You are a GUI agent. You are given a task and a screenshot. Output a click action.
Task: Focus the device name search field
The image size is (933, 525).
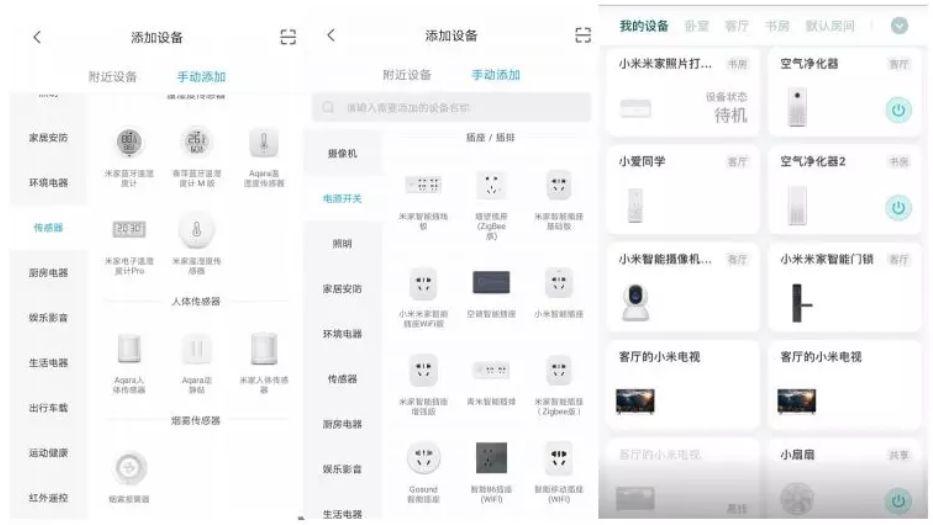[x=452, y=107]
